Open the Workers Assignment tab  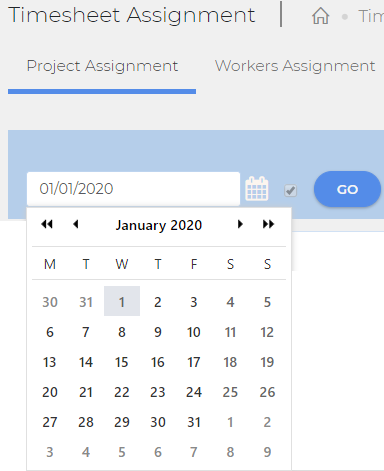pos(295,66)
